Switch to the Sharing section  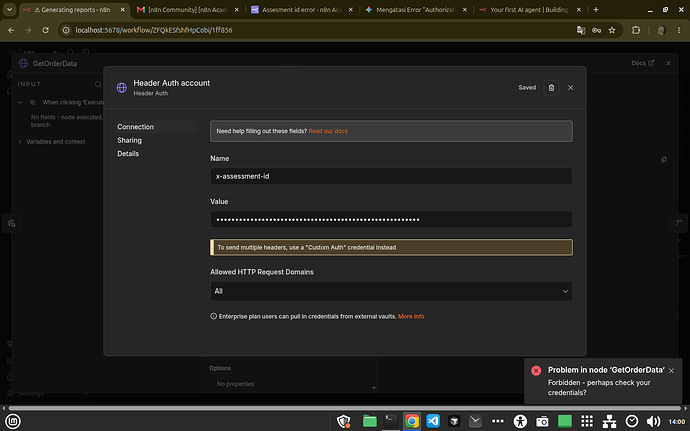(x=129, y=140)
